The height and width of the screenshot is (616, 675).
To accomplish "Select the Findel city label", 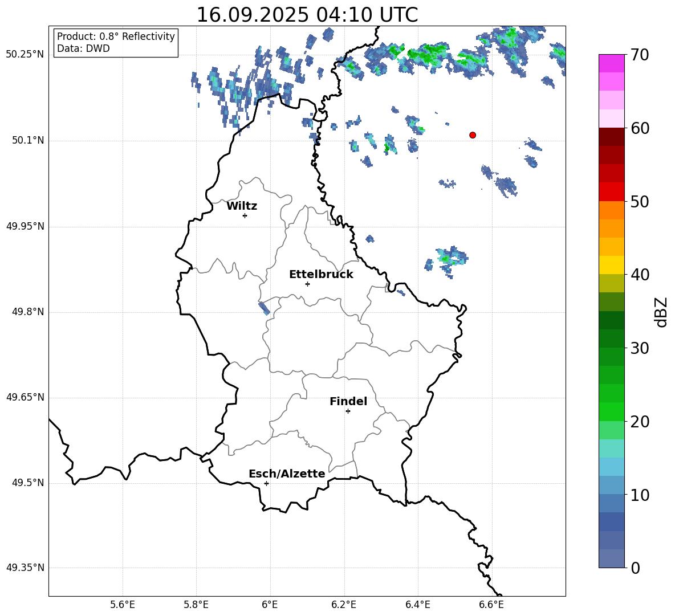I will (348, 402).
